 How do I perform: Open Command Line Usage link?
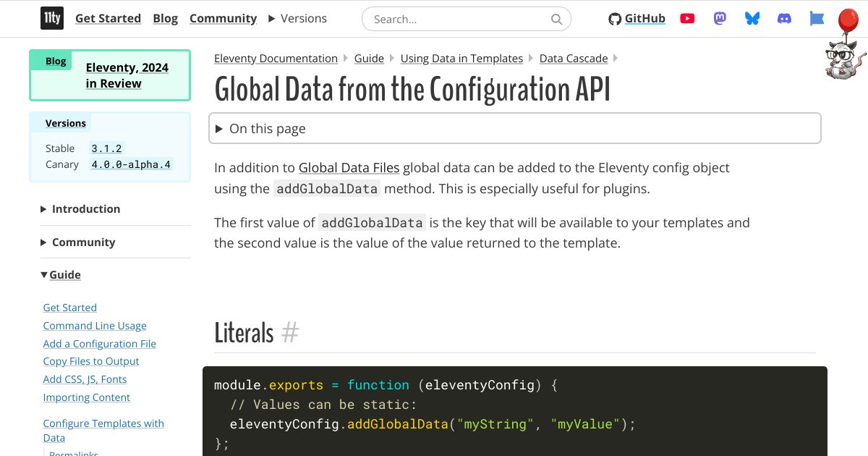95,326
